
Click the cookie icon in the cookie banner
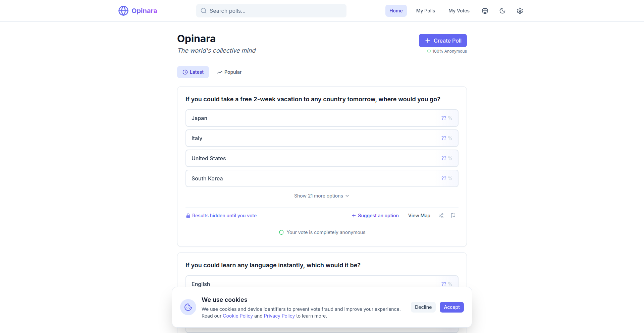pos(188,307)
